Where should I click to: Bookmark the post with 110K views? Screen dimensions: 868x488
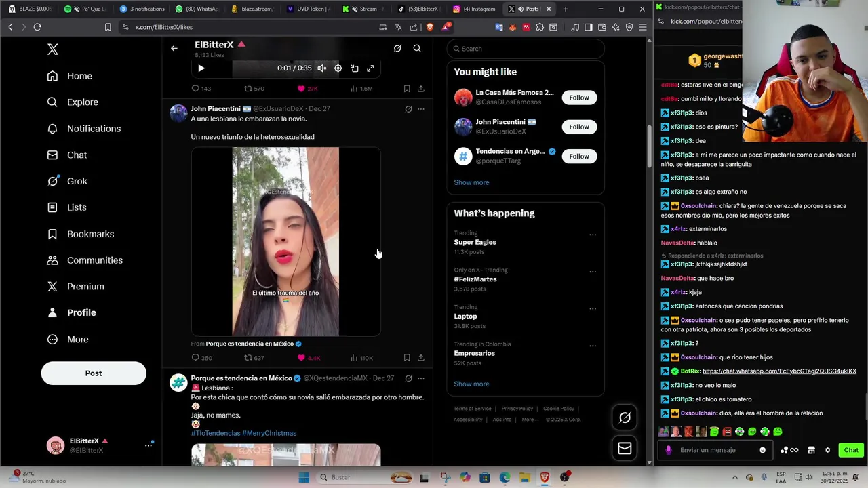[x=407, y=358]
